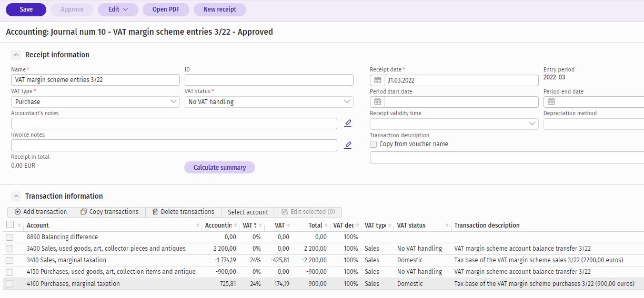Open the Edit button dropdown menu
Viewport: 644px width, 298px height.
(x=118, y=9)
